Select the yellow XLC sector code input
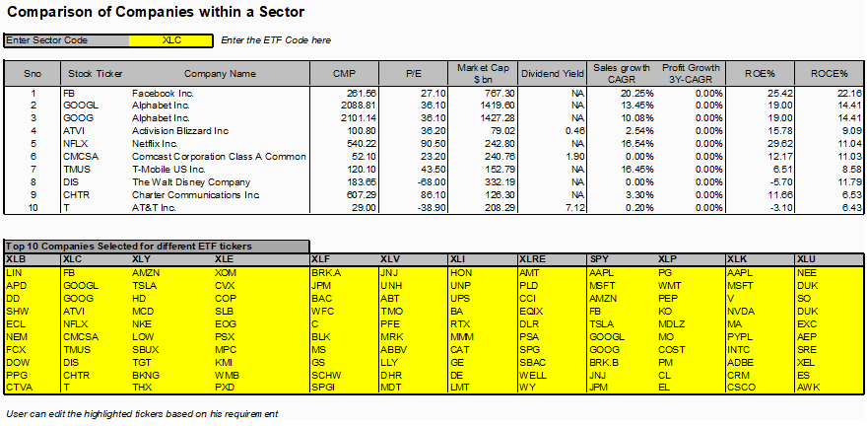868x426 pixels. (x=171, y=40)
